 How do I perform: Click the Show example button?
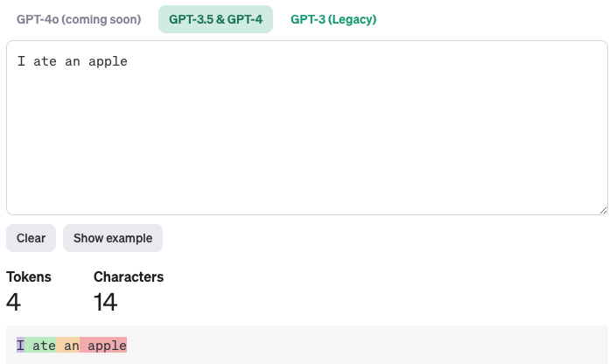point(113,238)
